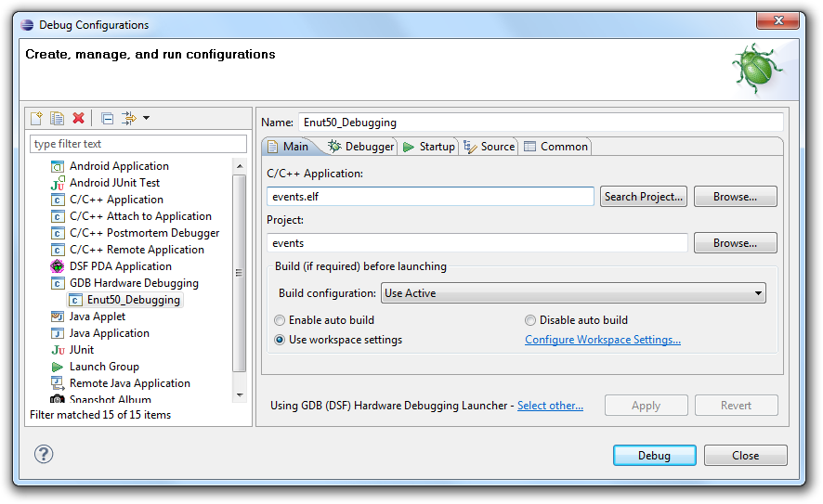Open the Build configuration dropdown
Viewport: 823px width, 504px height.
pyautogui.click(x=573, y=293)
